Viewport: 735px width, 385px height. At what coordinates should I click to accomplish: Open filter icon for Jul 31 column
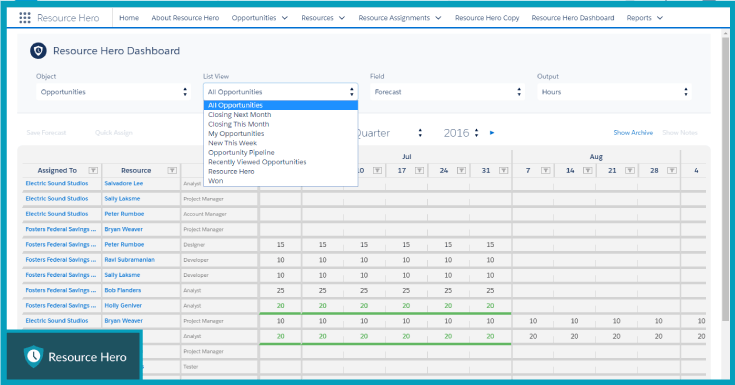click(503, 170)
